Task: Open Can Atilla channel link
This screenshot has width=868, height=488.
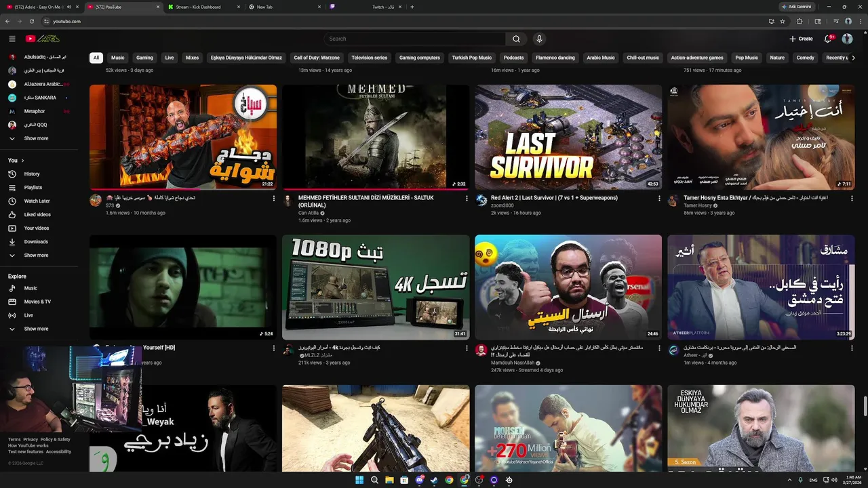Action: click(308, 213)
